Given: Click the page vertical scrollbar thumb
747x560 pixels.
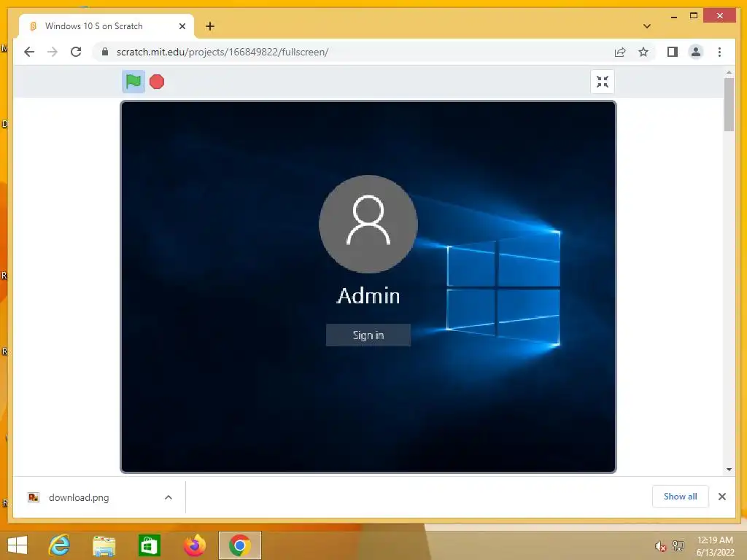Looking at the screenshot, I should tap(729, 104).
